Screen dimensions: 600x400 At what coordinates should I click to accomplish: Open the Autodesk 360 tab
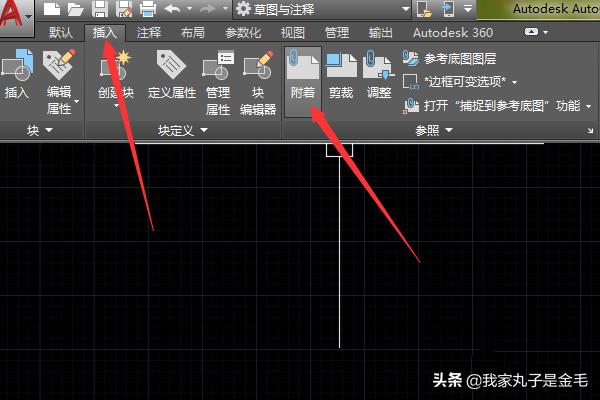click(453, 32)
